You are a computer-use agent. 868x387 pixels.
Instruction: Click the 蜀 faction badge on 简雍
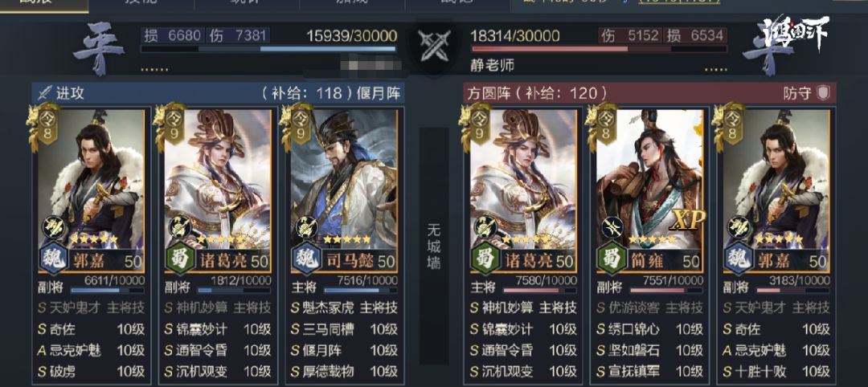(611, 259)
